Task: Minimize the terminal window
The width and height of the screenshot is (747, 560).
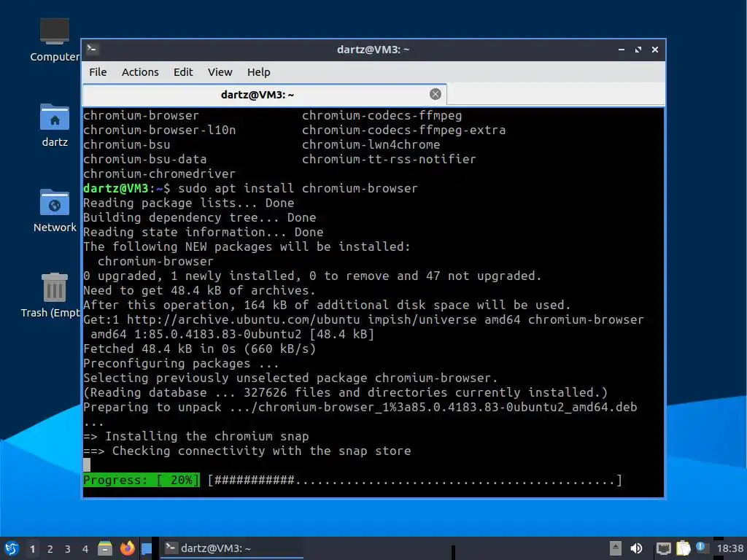Action: click(622, 50)
